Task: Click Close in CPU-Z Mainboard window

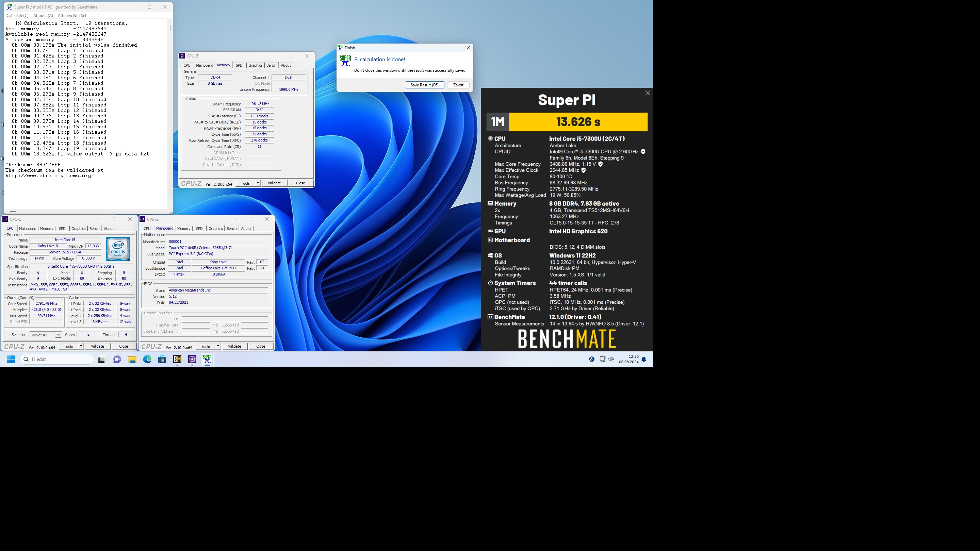Action: [261, 347]
